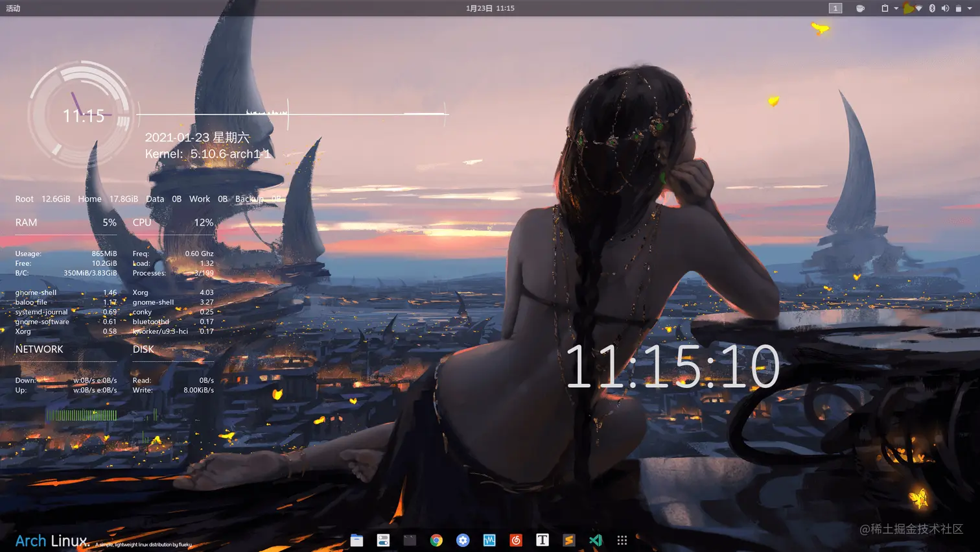Click the baloo_file process row
This screenshot has height=552, width=980.
[x=66, y=302]
